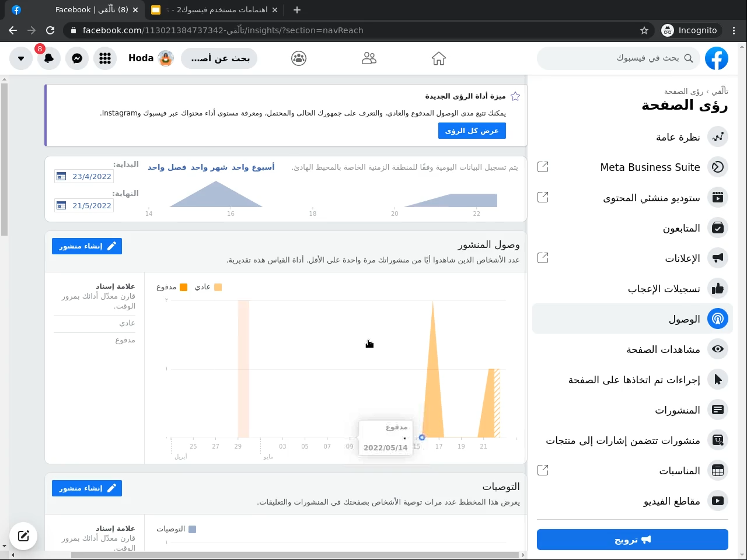Open a new browser tab
Viewport: 747px width, 560px height.
[297, 10]
